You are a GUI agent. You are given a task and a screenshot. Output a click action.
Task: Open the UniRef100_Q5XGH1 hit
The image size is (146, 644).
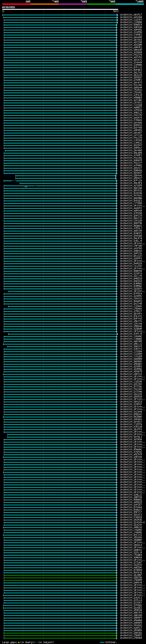131,537
